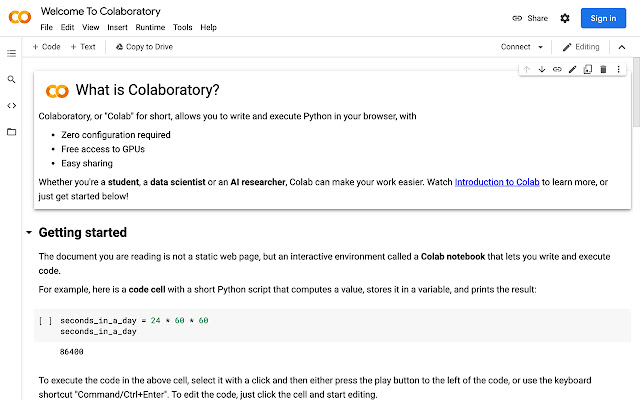Open the Connect dropdown arrow

point(540,47)
